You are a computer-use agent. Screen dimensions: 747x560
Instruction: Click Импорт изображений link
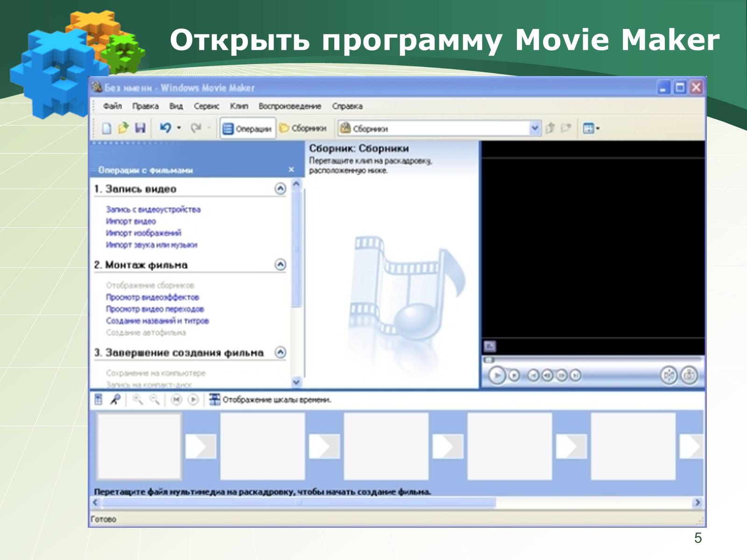[143, 233]
